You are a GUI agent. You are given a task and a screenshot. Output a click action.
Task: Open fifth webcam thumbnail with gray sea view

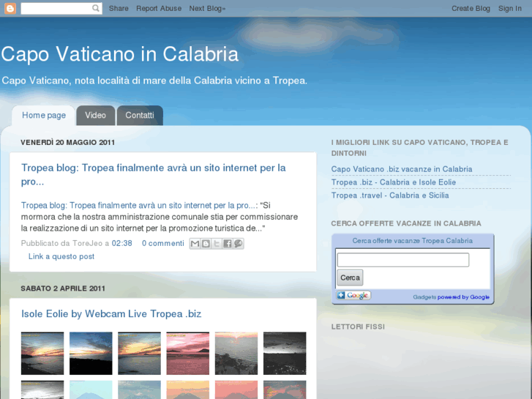(236, 354)
